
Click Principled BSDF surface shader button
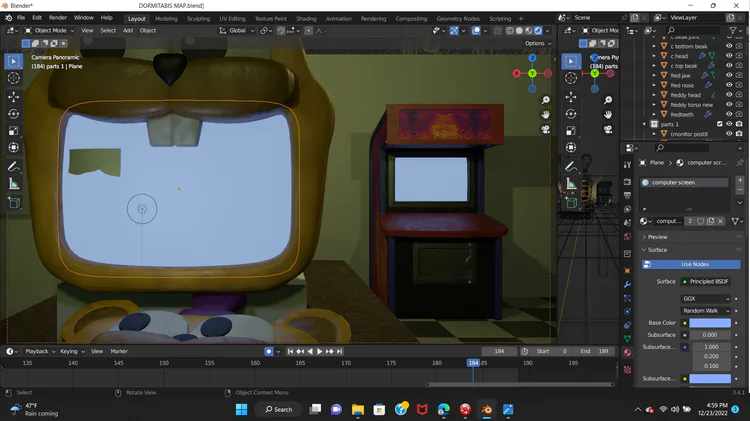pos(706,281)
